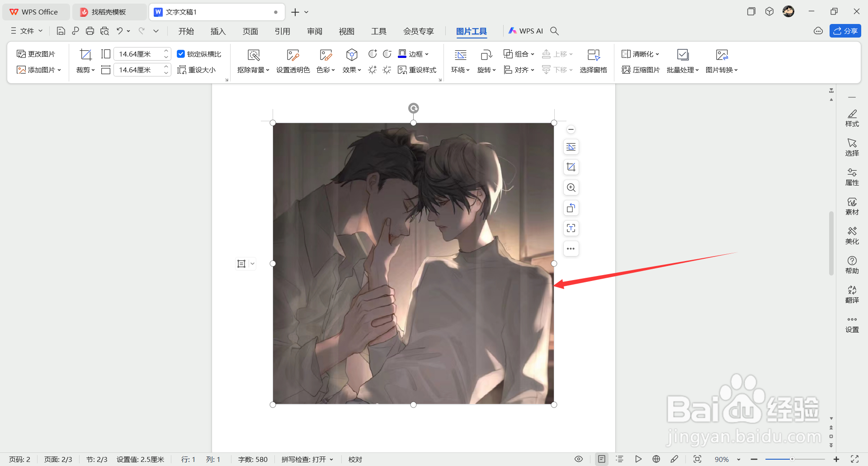
Task: Click new tab plus button
Action: click(295, 12)
